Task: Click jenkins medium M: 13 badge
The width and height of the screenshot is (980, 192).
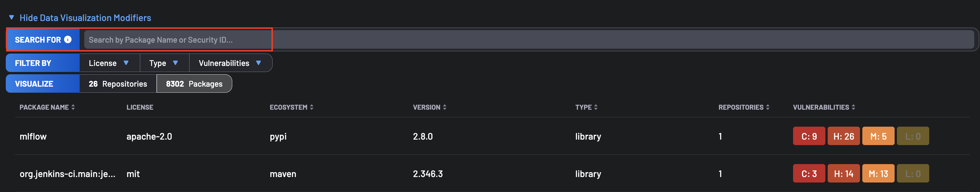Action: point(878,173)
